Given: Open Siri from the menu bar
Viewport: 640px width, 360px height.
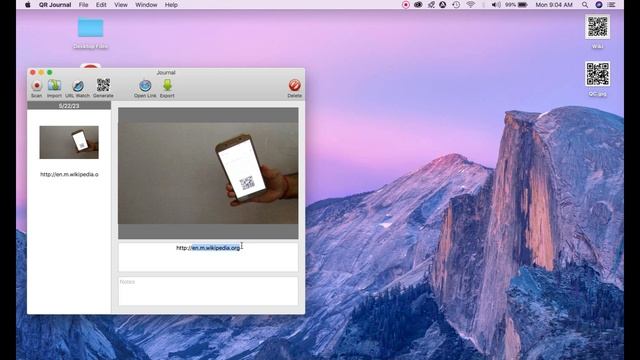Looking at the screenshot, I should [599, 5].
